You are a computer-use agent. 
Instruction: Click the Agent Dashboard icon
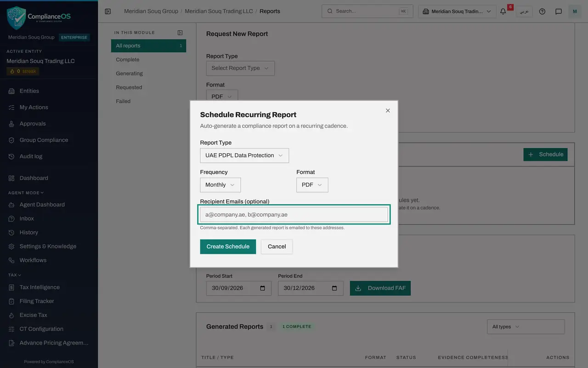click(11, 205)
